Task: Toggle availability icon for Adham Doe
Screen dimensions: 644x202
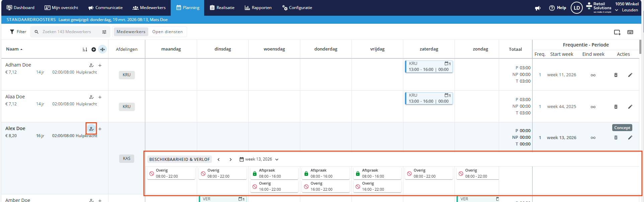Action: coord(91,65)
